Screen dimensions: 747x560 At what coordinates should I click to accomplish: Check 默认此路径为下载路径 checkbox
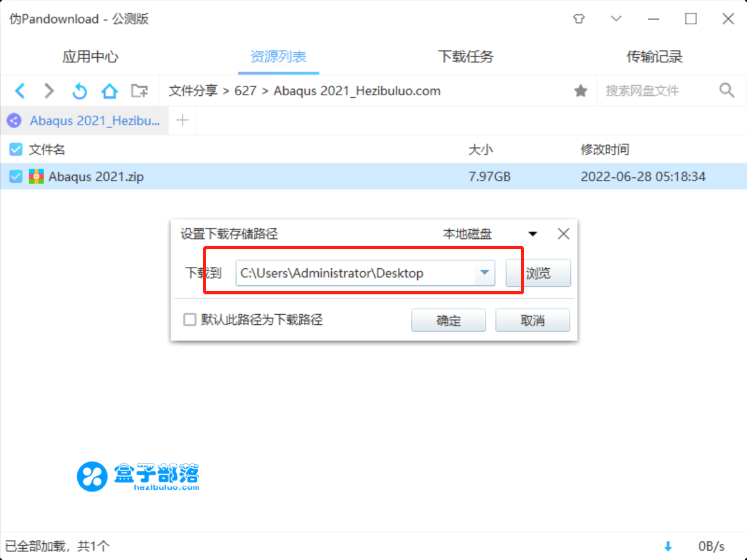pos(189,320)
